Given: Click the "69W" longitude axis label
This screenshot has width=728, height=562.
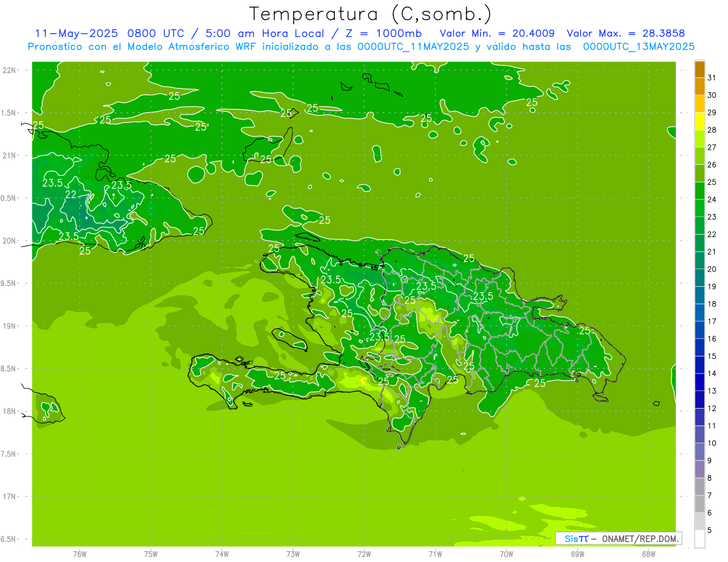Looking at the screenshot, I should coord(578,554).
